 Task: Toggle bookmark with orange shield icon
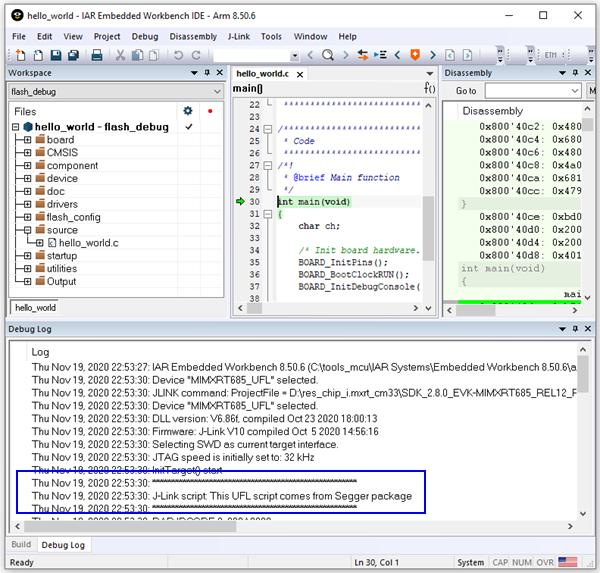click(415, 55)
